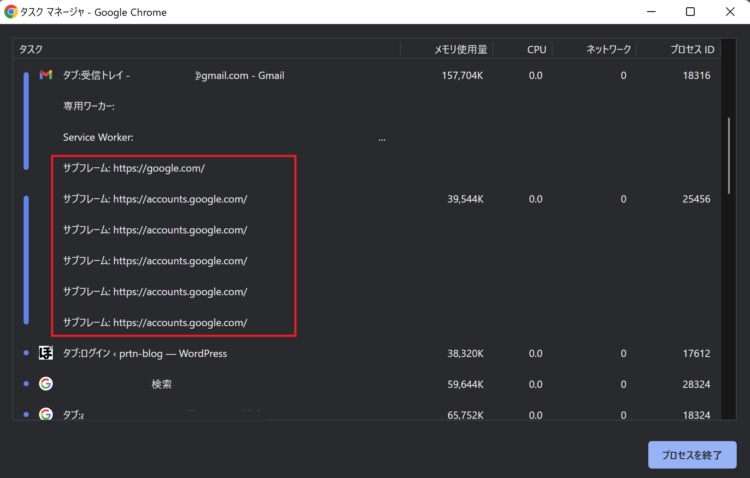Maximize the Task Manager window
Screen dimensions: 750x478
point(690,11)
